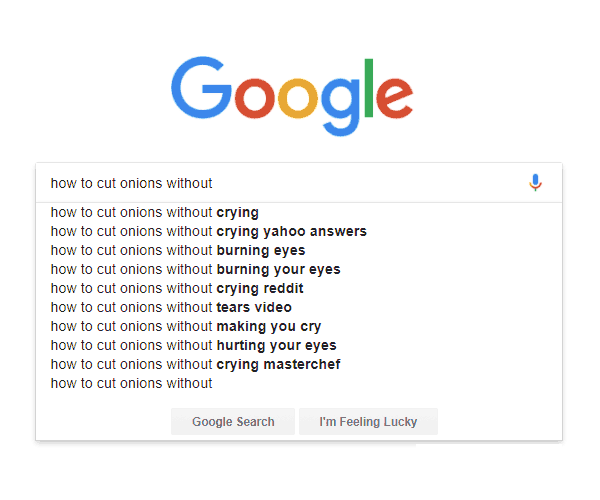This screenshot has height=500, width=600.
Task: Select the "burning your eyes" suggestion
Action: tap(195, 269)
